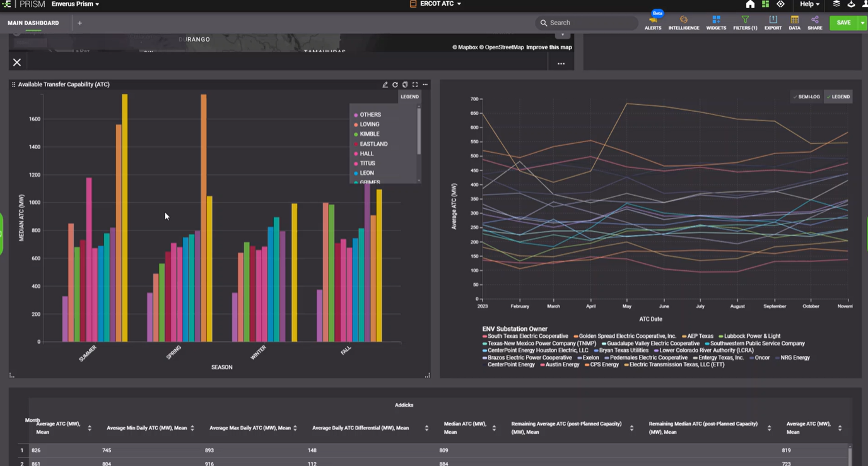Click the LOVING legend color dot
The height and width of the screenshot is (466, 868).
(x=356, y=125)
